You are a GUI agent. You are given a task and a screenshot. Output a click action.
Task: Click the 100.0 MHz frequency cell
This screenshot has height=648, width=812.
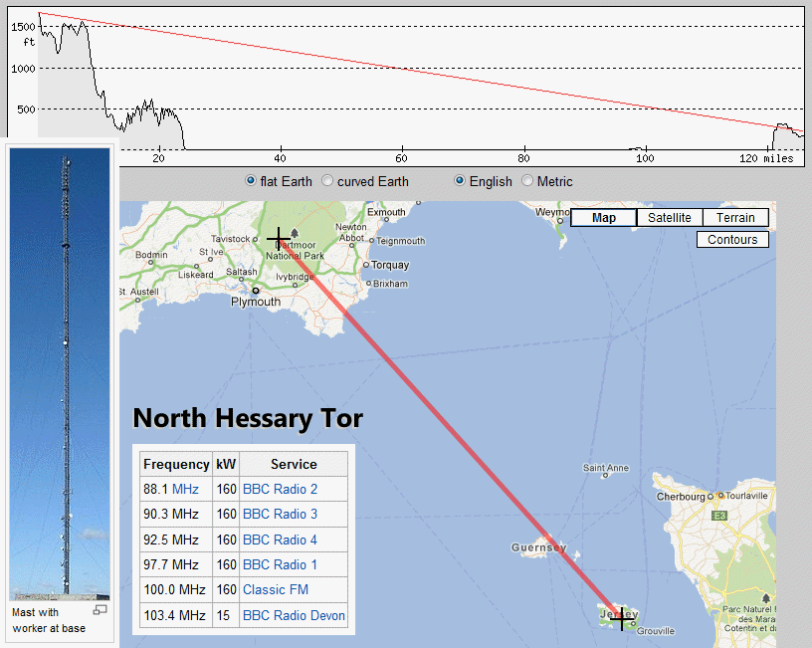[176, 589]
